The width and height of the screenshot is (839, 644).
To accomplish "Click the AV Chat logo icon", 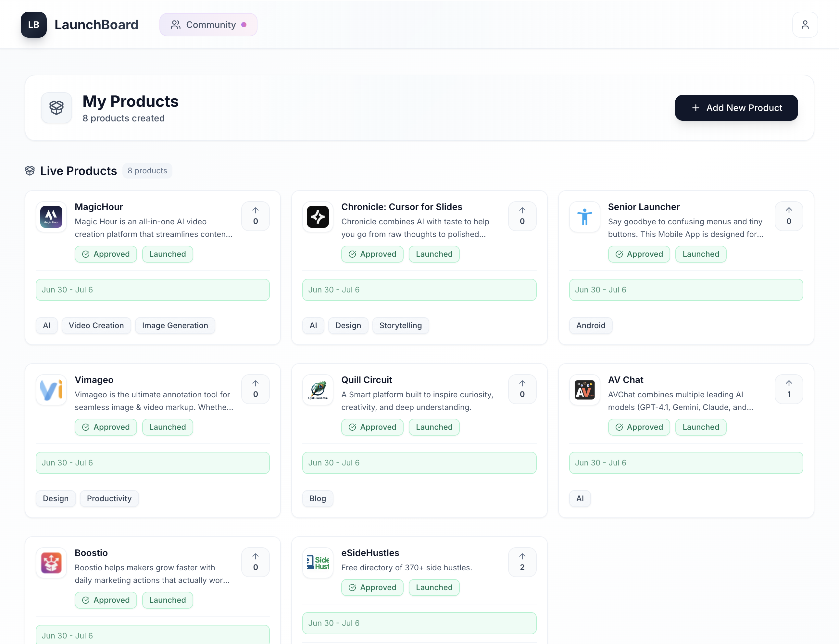I will coord(584,390).
